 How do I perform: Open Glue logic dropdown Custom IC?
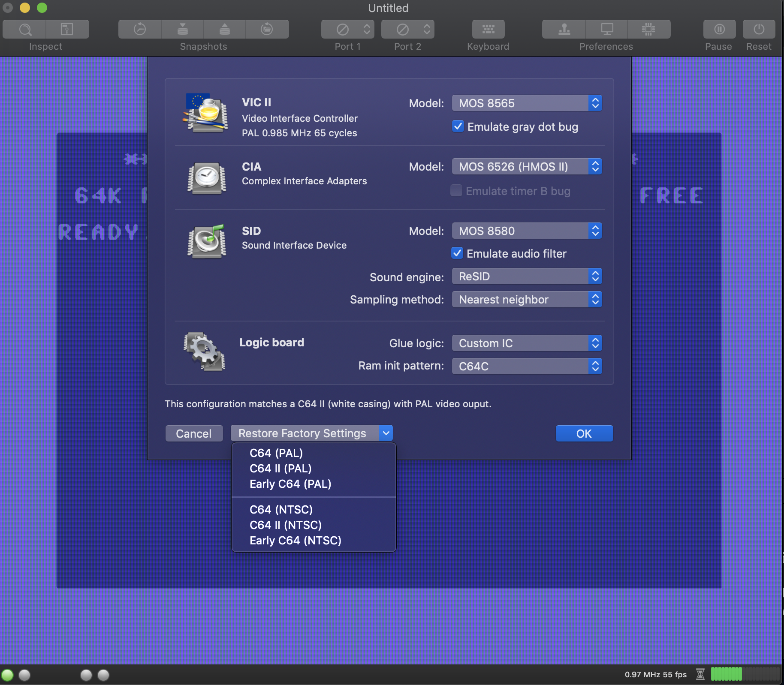527,343
